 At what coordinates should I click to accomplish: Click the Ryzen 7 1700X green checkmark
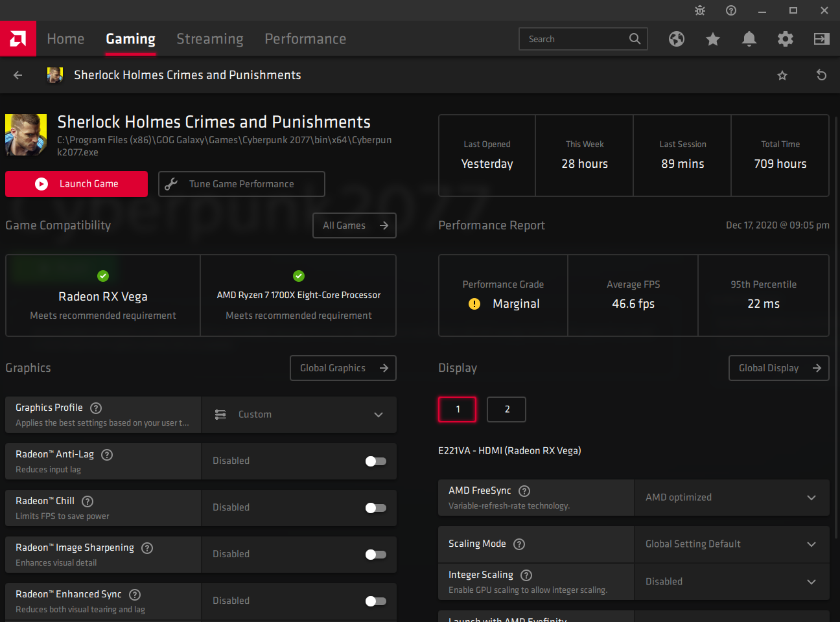299,276
